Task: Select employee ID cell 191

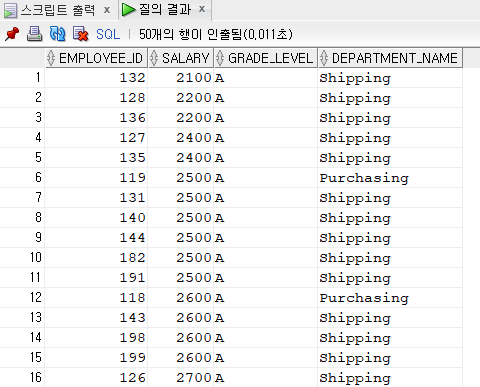Action: [96, 278]
